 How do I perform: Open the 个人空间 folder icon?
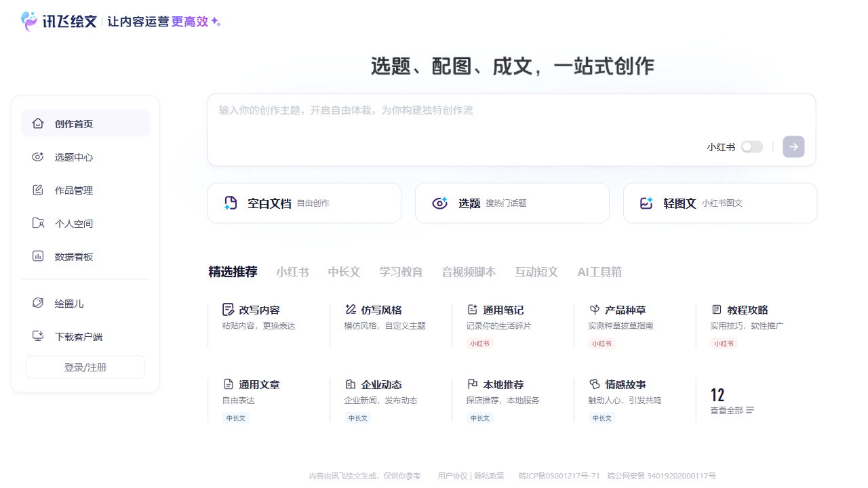[38, 224]
